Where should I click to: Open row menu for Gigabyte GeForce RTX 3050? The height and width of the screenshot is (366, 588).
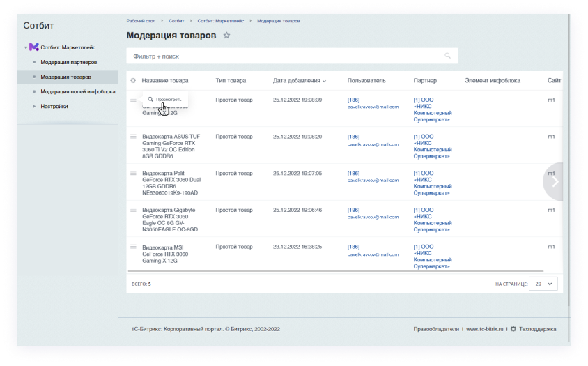click(133, 210)
